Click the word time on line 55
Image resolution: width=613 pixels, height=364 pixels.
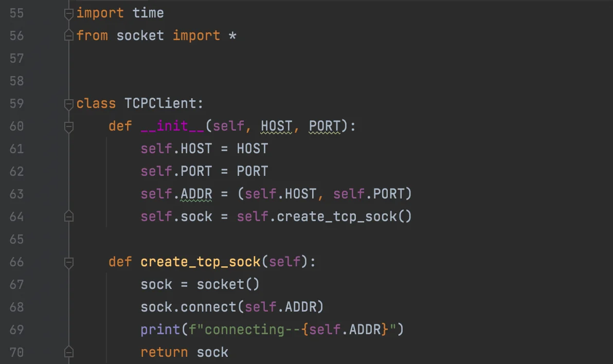(x=148, y=13)
